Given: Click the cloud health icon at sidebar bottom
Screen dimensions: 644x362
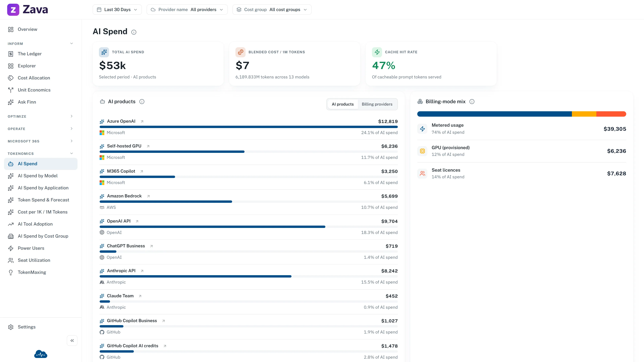Looking at the screenshot, I should [41, 354].
